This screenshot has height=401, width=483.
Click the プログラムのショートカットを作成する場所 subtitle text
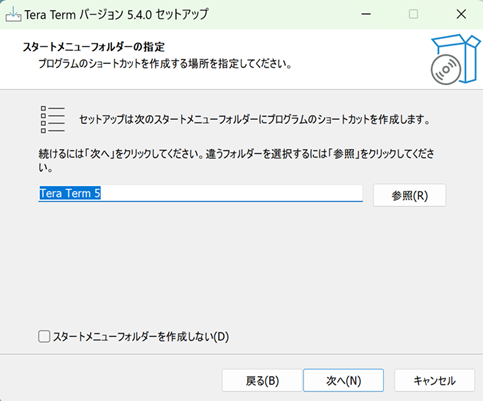point(165,63)
